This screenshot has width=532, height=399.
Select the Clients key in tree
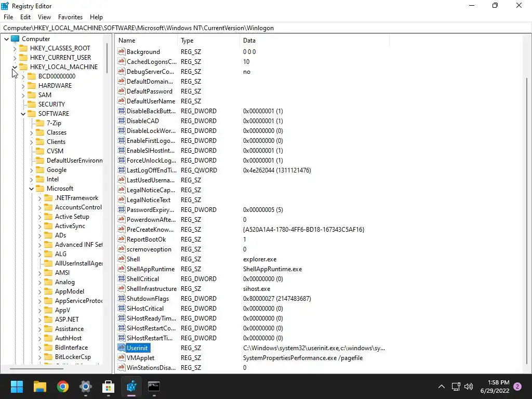coord(56,142)
